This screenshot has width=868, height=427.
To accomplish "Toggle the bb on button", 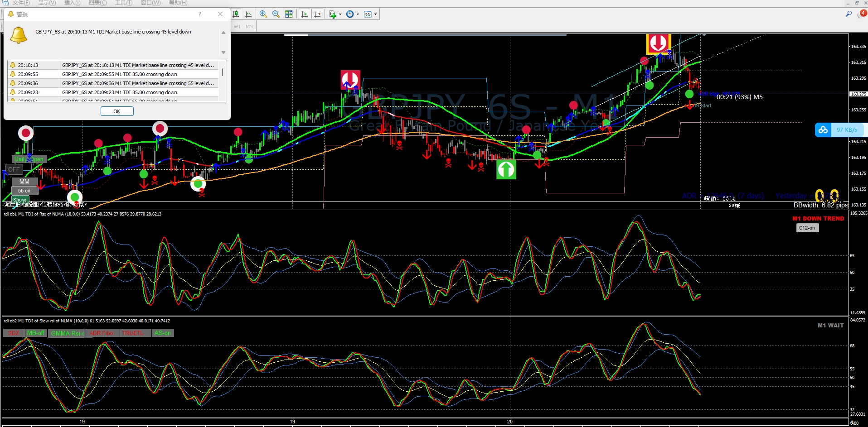I will tap(24, 191).
